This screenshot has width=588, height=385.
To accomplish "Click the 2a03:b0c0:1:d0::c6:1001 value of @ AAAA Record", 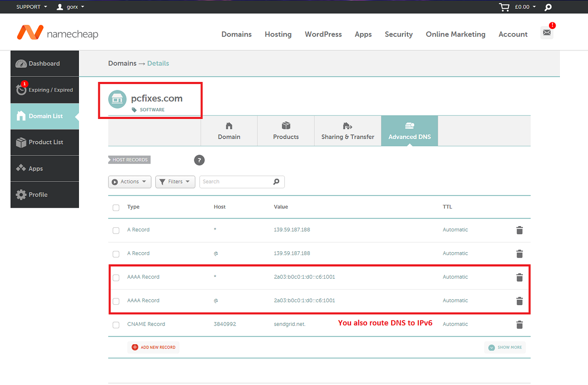I will pyautogui.click(x=304, y=301).
